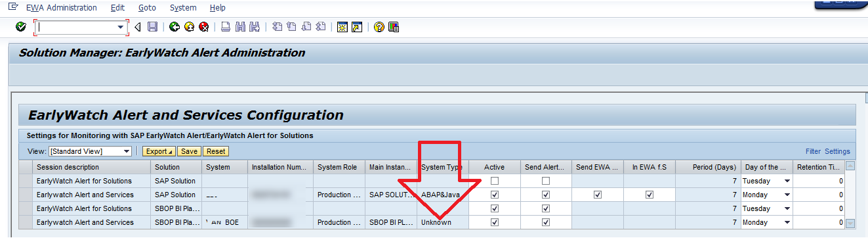Click the green Enter checkmark icon
The height and width of the screenshot is (238, 868).
point(21,27)
